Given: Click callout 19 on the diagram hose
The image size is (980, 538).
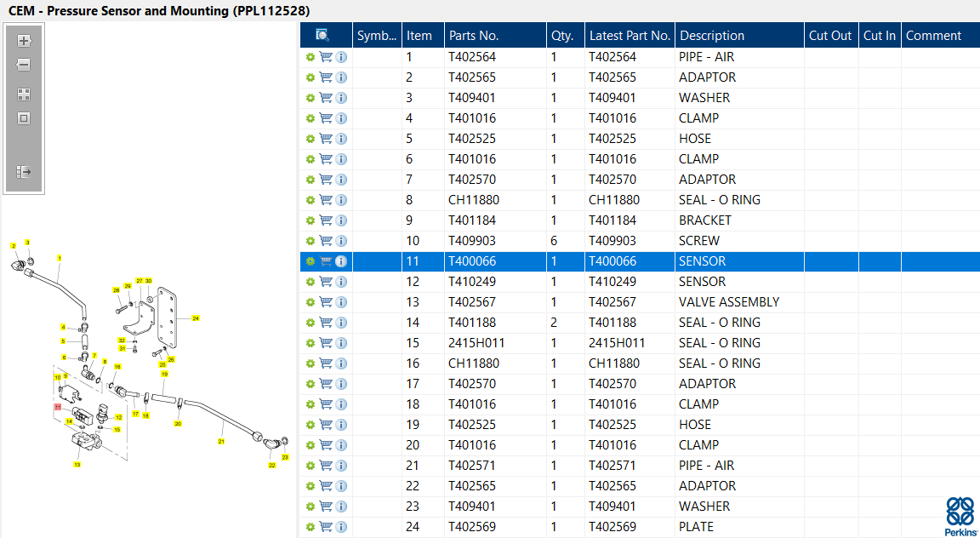Looking at the screenshot, I should coord(164,374).
